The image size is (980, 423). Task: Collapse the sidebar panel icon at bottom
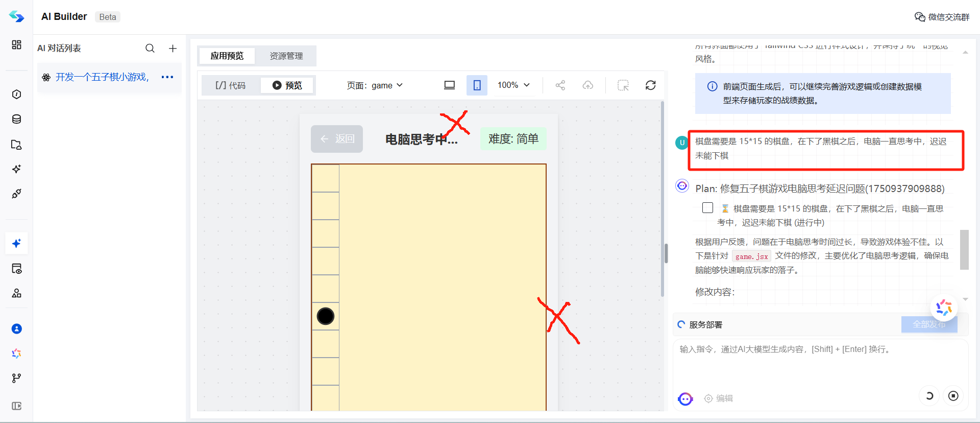(16, 406)
